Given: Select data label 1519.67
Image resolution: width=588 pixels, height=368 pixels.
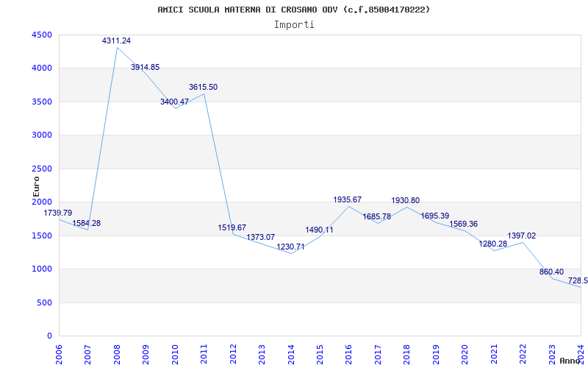Looking at the screenshot, I should pyautogui.click(x=232, y=227).
